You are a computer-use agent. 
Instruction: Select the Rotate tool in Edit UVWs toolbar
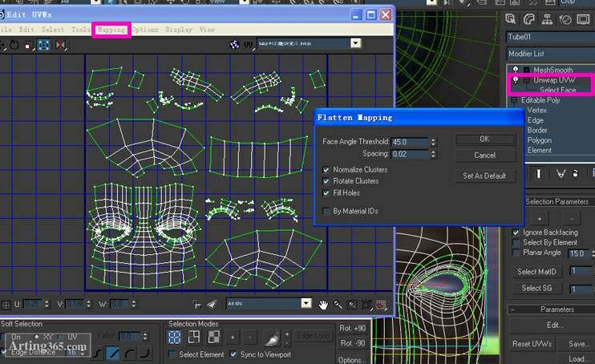[x=14, y=45]
